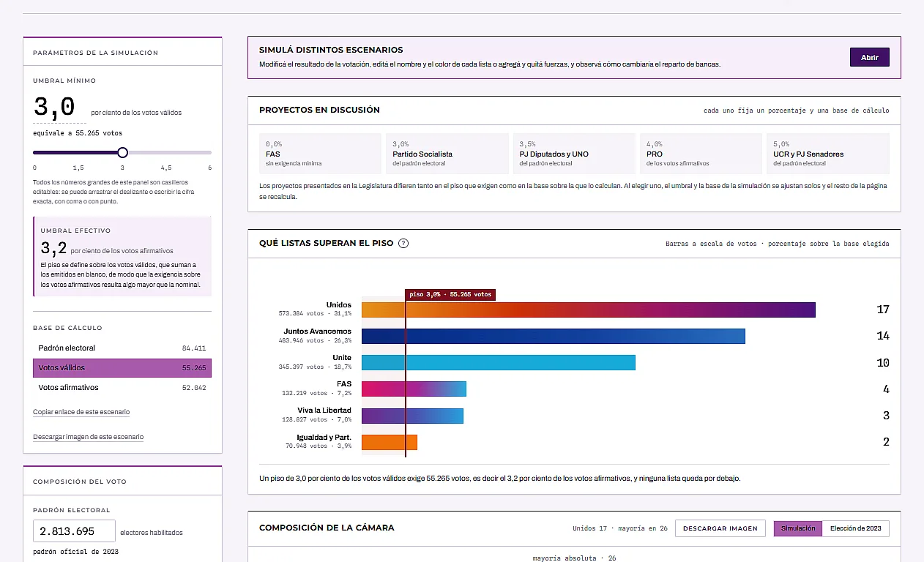
Task: Select the FAS 0,0% project card
Action: (320, 154)
